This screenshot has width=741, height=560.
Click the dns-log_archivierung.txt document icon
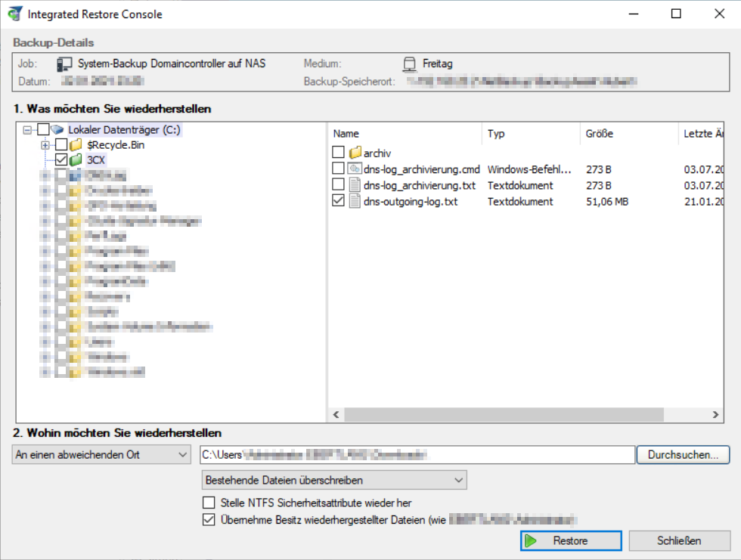pos(355,185)
